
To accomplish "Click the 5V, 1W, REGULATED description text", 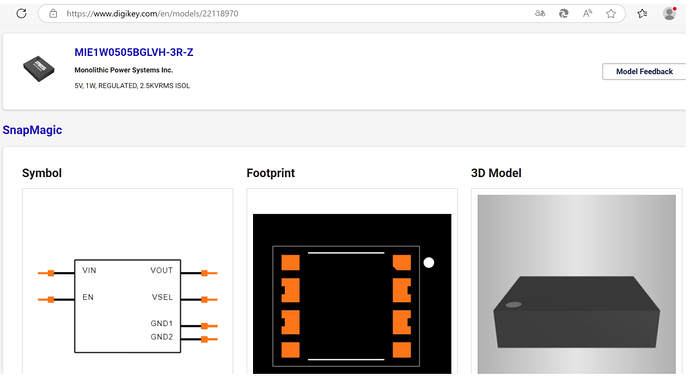I will [x=132, y=86].
